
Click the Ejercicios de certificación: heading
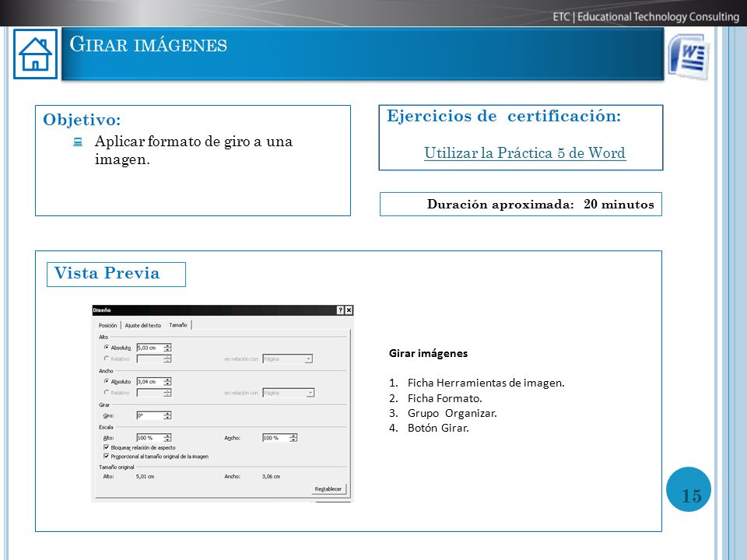503,116
